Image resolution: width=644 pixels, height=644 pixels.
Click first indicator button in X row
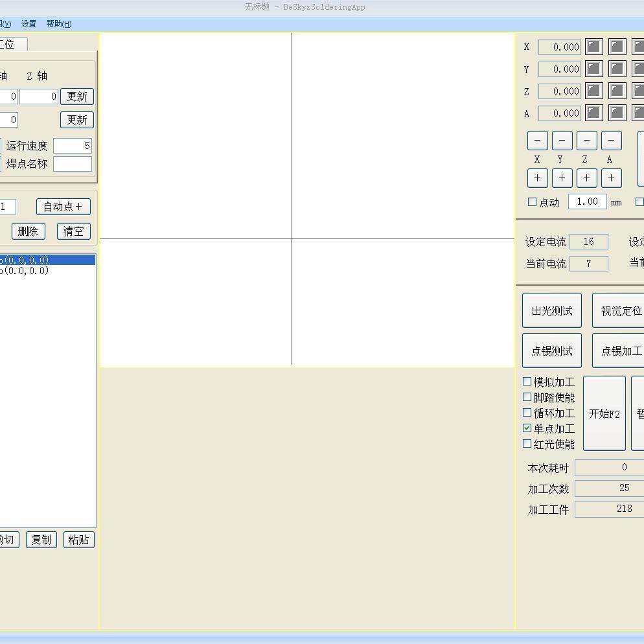593,47
